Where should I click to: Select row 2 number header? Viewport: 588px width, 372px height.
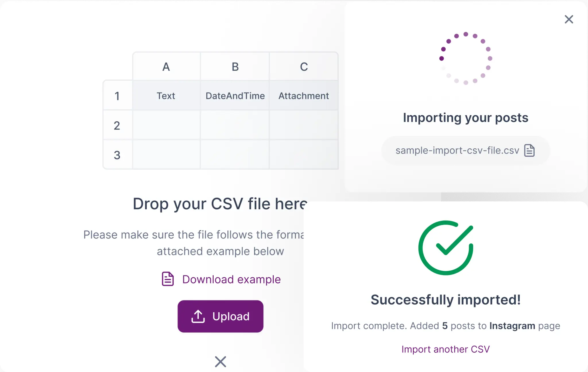point(117,125)
